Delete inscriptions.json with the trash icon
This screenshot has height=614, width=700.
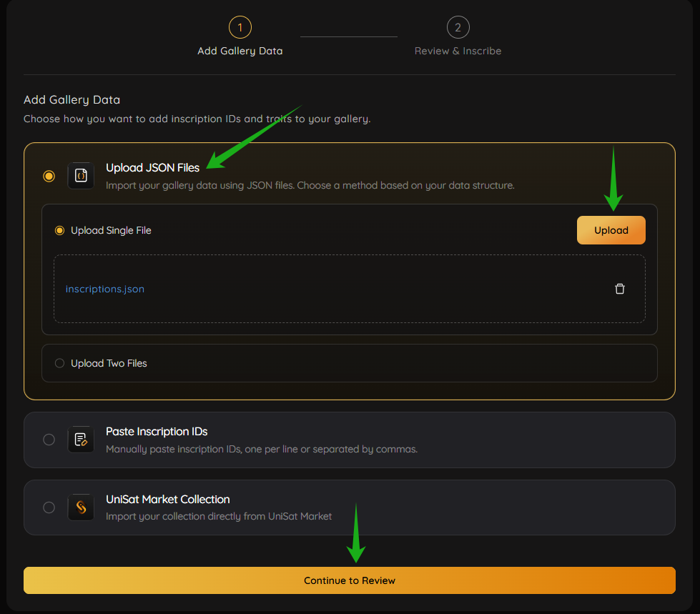[620, 289]
